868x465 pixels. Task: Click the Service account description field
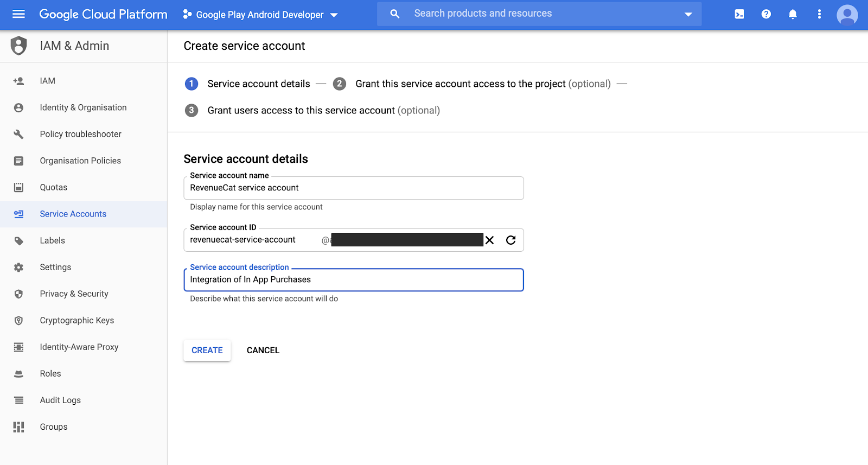tap(354, 280)
